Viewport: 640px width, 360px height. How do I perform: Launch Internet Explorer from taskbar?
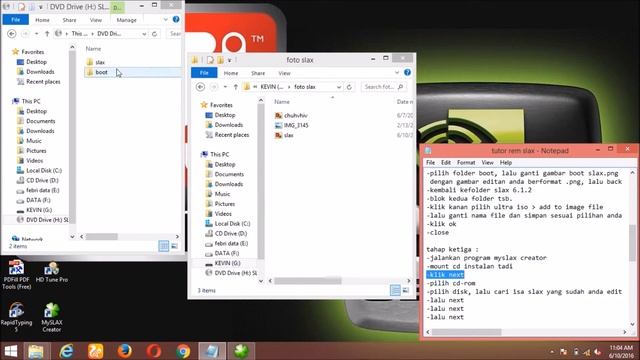click(66, 351)
